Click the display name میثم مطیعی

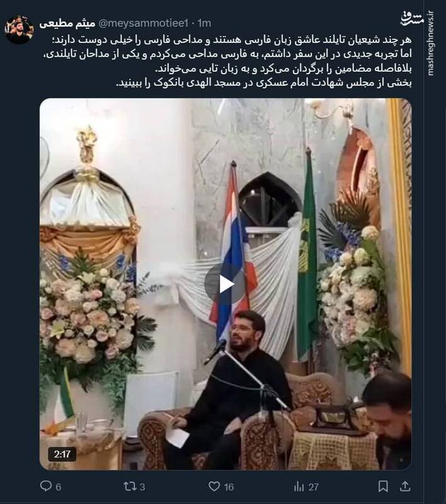67,23
